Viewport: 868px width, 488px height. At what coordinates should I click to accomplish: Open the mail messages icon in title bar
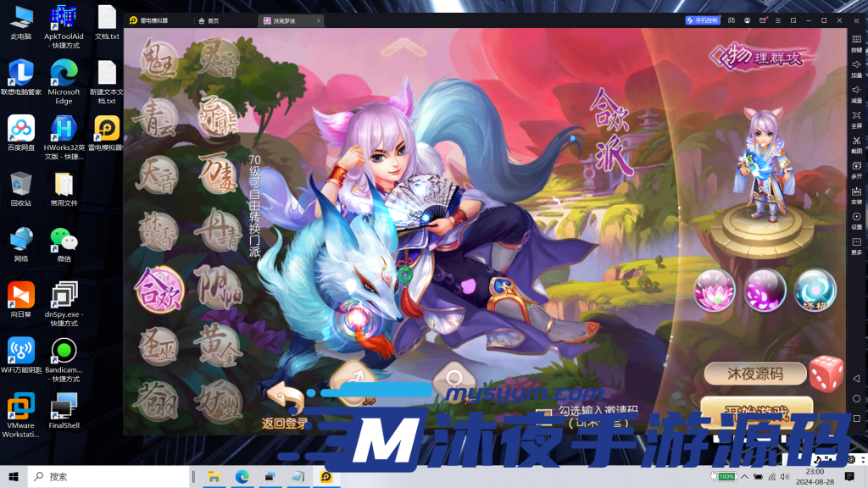(762, 20)
